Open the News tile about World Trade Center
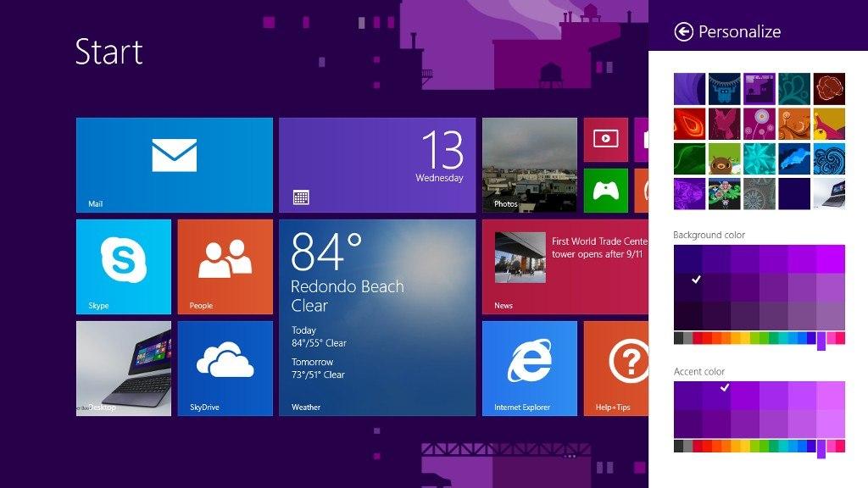 point(560,267)
